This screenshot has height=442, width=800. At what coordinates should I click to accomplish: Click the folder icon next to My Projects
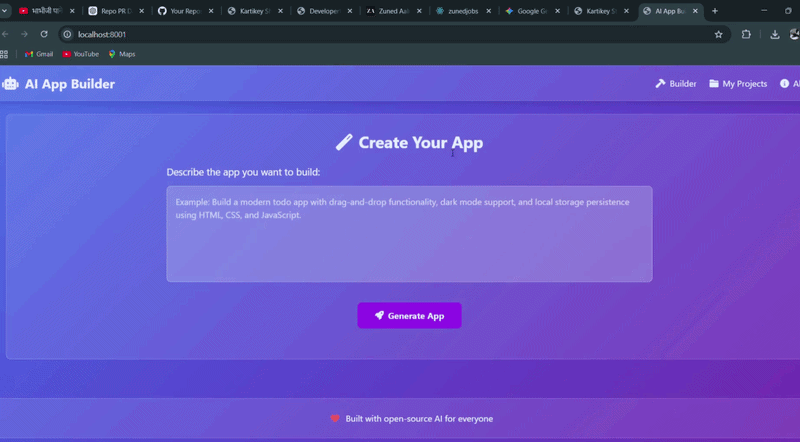click(x=714, y=83)
